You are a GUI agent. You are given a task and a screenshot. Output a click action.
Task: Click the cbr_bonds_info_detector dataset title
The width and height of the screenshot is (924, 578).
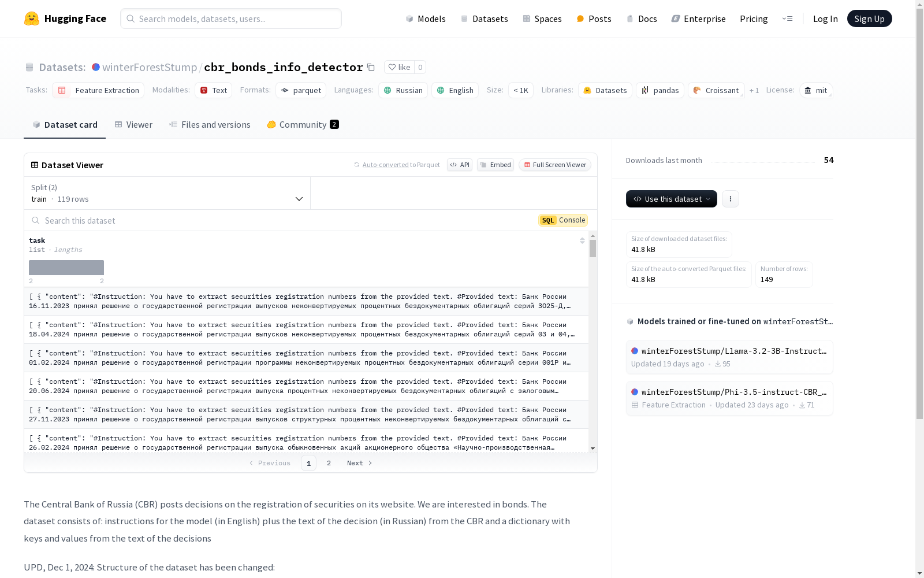[x=284, y=67]
